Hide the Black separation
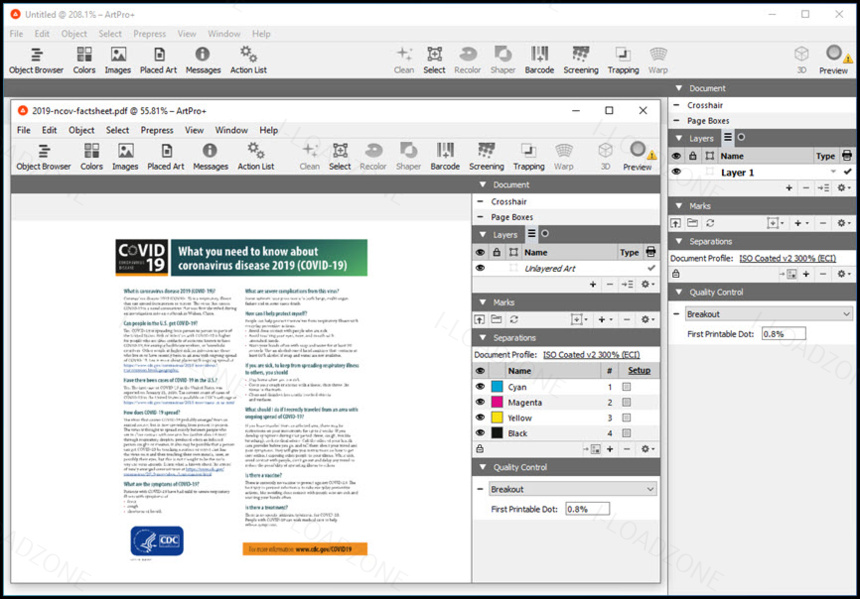 [480, 433]
